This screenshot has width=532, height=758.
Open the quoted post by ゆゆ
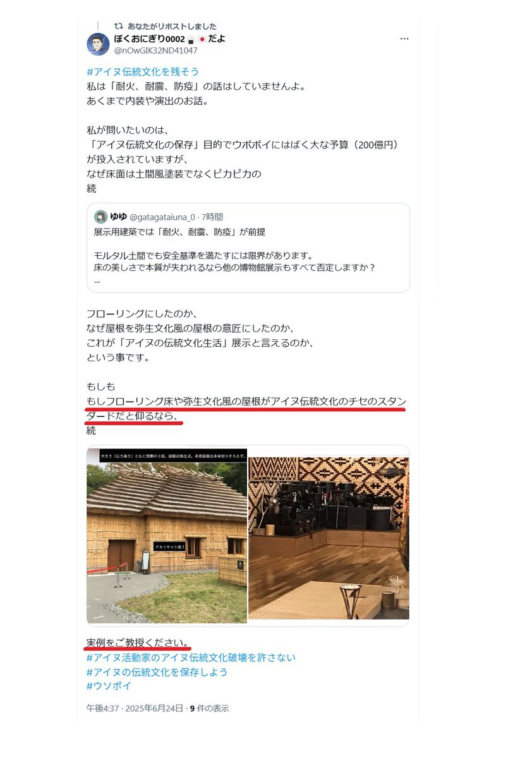248,248
